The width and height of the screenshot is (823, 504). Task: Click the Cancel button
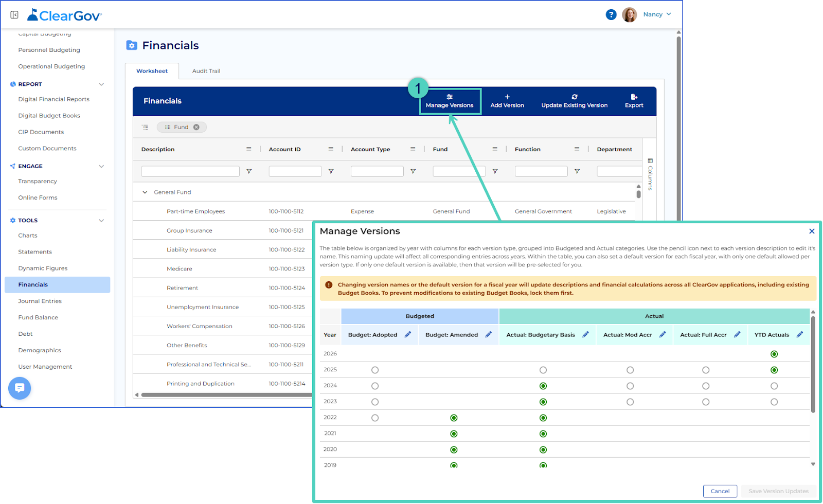click(x=720, y=491)
